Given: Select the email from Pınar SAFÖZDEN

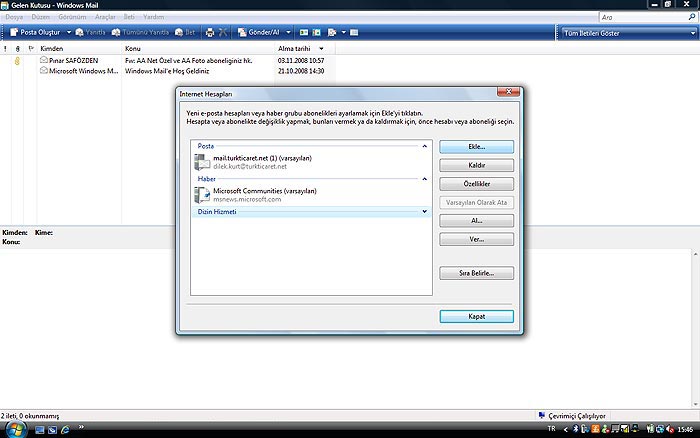Looking at the screenshot, I should [x=168, y=60].
